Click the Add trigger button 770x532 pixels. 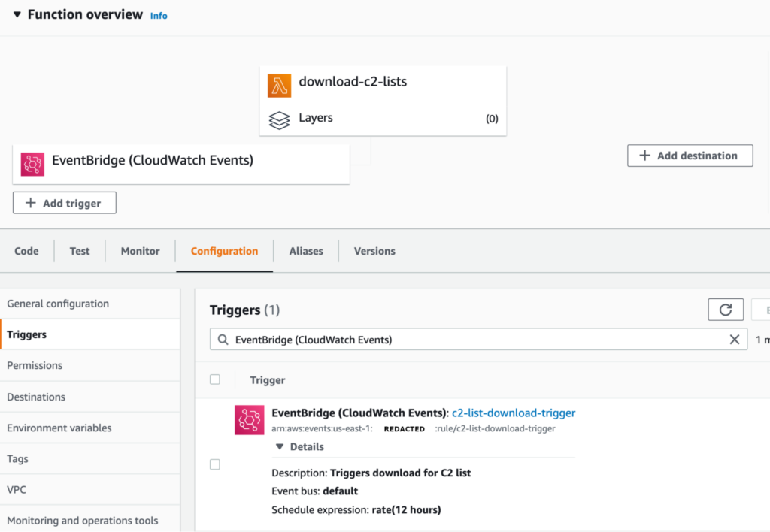65,203
